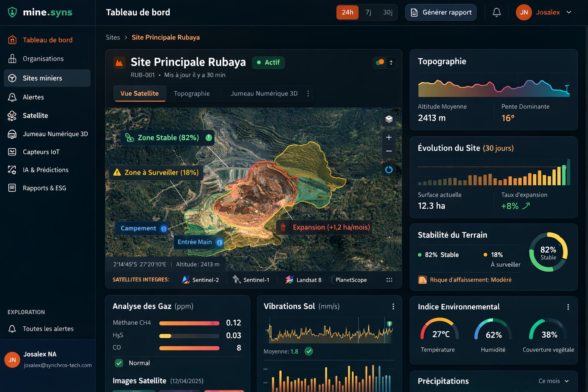Open the Ce mois period selector
The image size is (588, 392).
[554, 381]
